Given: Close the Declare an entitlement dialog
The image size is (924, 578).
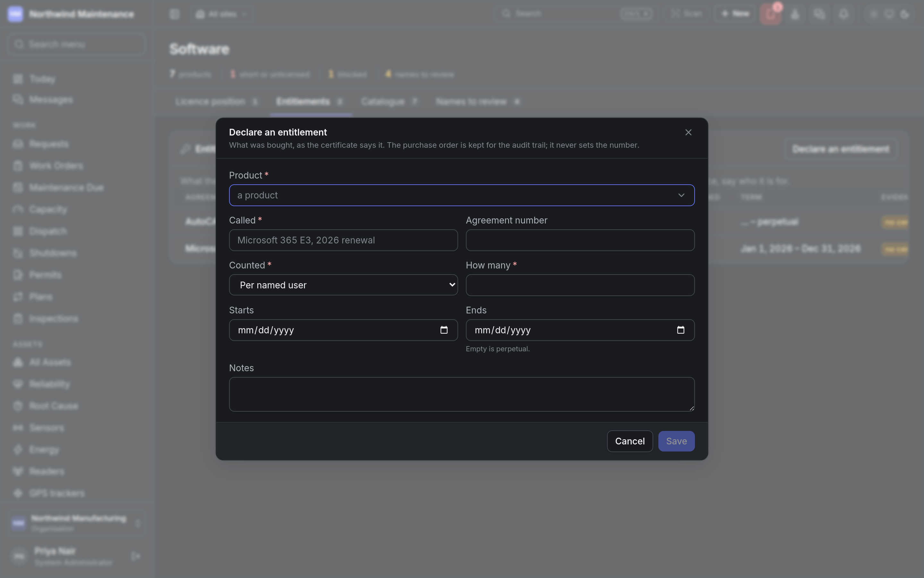Looking at the screenshot, I should [x=688, y=132].
